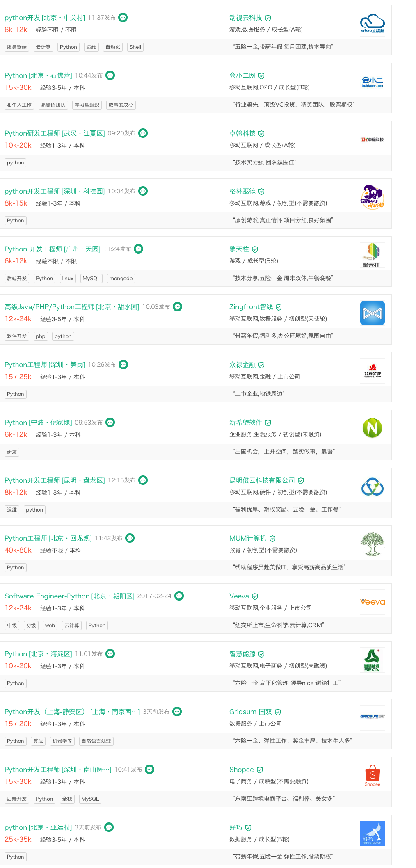This screenshot has width=416, height=868.
Task: Click the 格林巫德 wizard logo
Action: click(372, 197)
